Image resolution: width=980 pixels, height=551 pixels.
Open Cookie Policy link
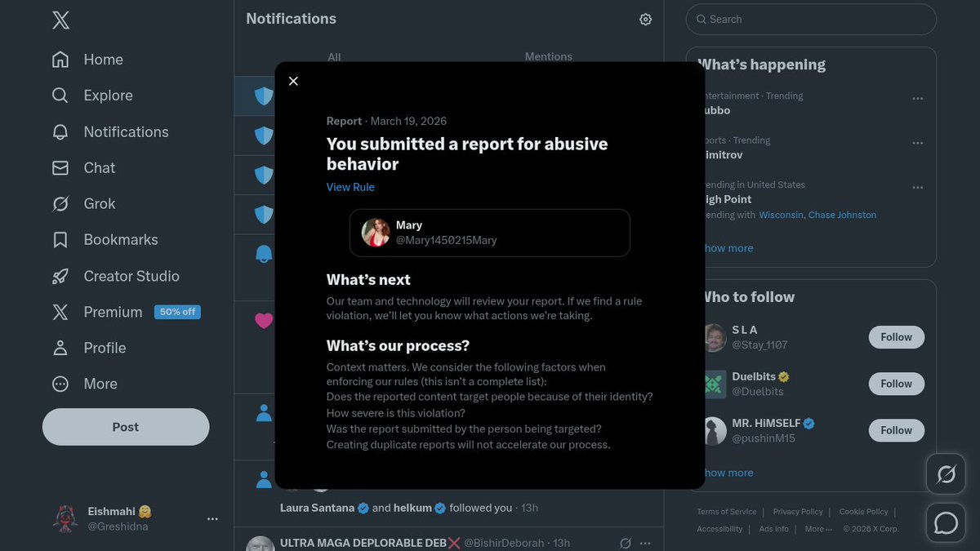864,512
